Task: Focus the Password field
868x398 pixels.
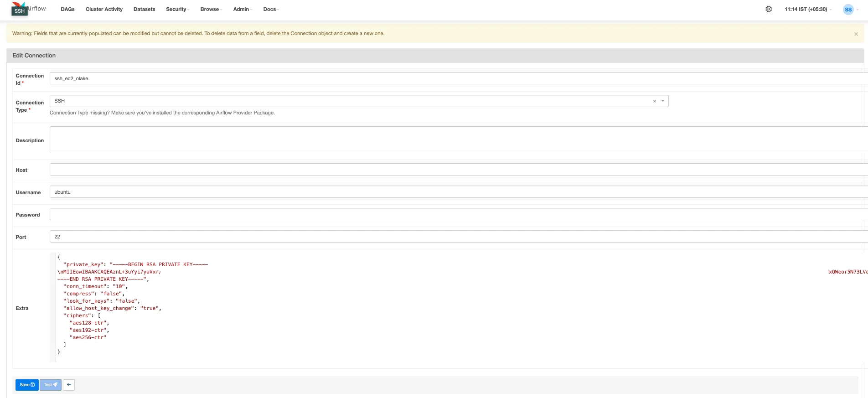Action: [x=456, y=214]
